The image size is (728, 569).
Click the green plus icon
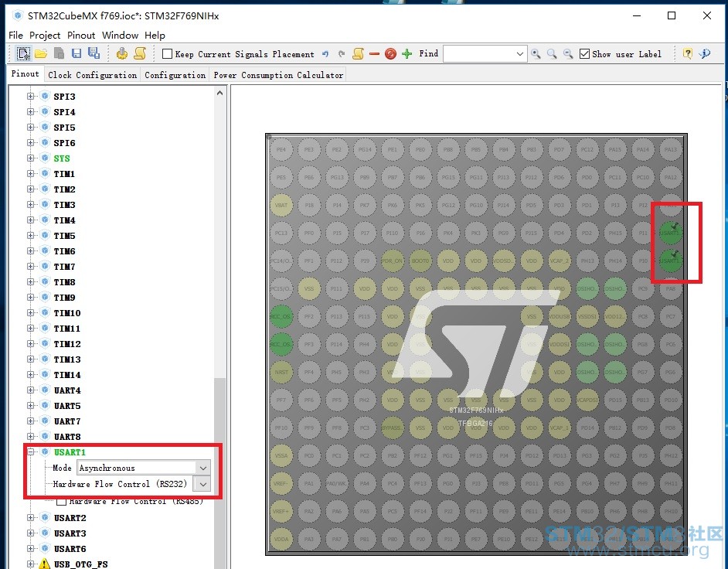tap(407, 54)
